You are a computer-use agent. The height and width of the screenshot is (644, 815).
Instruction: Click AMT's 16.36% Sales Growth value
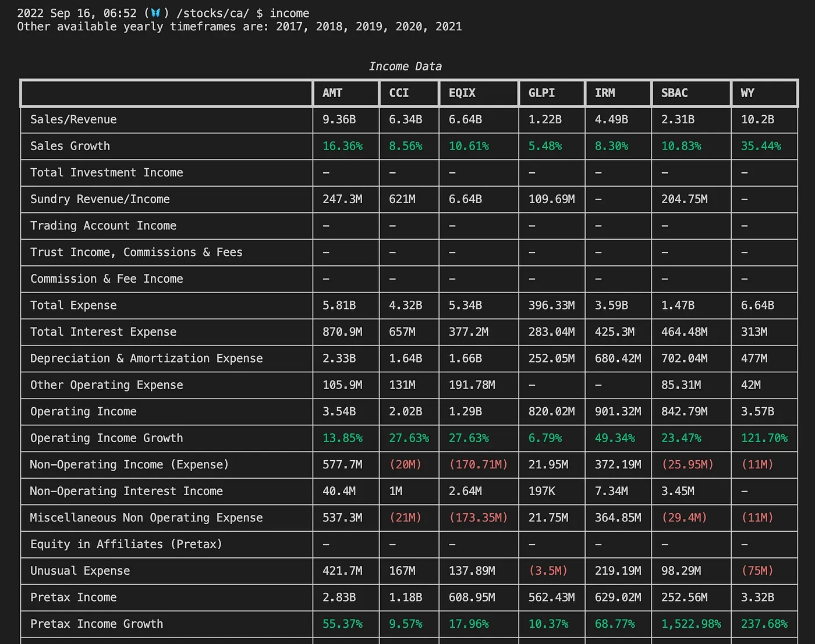pos(342,146)
